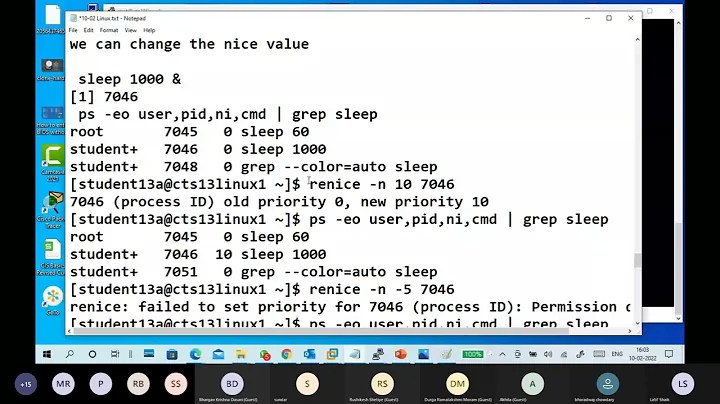The width and height of the screenshot is (720, 404).
Task: Open Photos app from taskbar
Action: 423,354
